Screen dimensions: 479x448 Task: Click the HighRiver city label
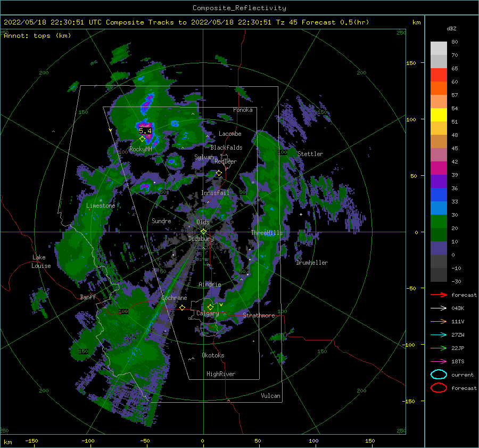point(221,374)
